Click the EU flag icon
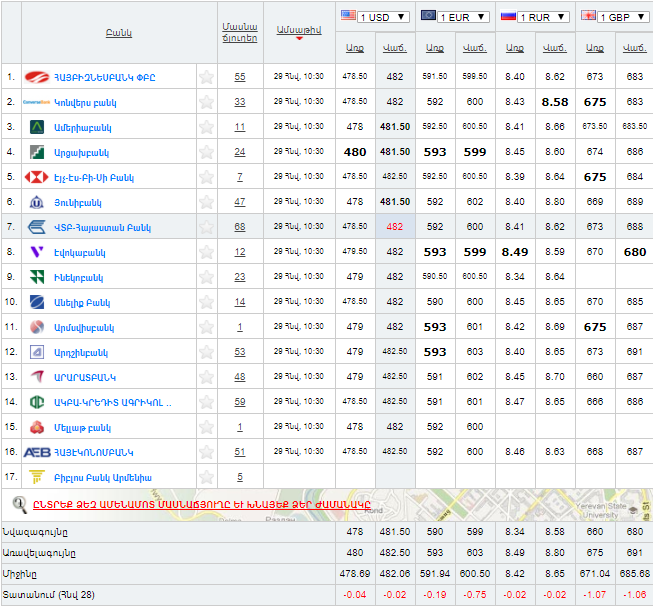 click(x=428, y=16)
